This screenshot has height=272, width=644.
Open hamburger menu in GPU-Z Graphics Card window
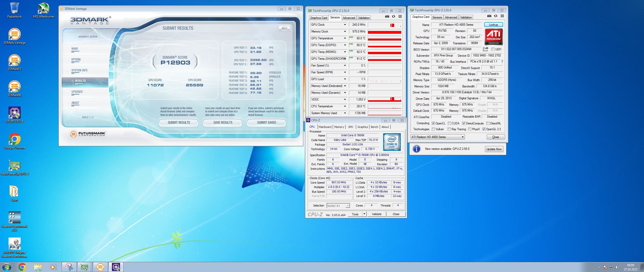click(502, 16)
